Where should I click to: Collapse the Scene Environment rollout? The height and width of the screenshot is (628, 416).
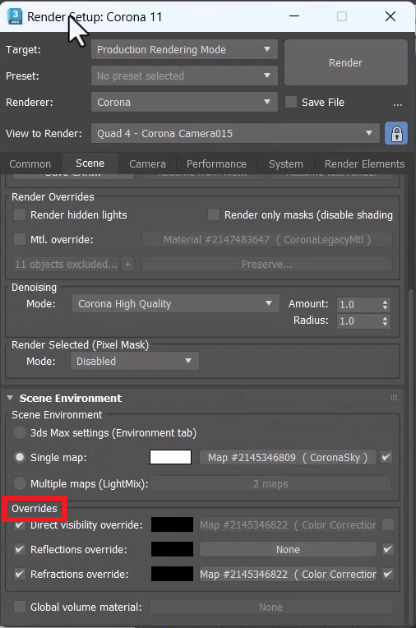pyautogui.click(x=10, y=398)
